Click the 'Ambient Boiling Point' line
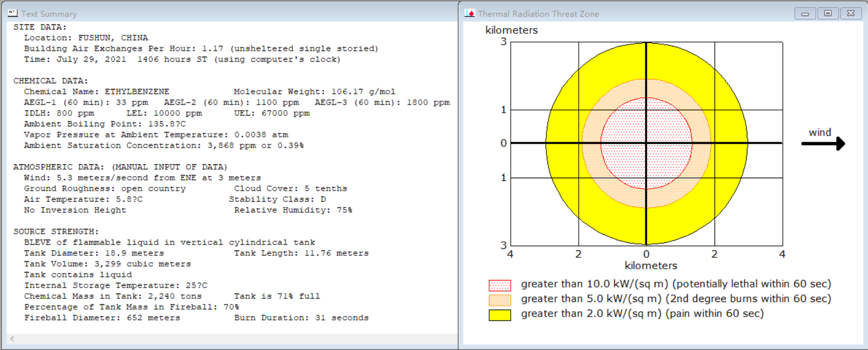The image size is (868, 350). (105, 124)
